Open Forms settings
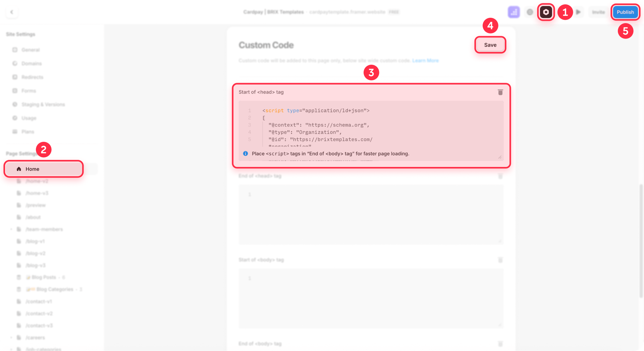The width and height of the screenshot is (644, 351). (29, 91)
